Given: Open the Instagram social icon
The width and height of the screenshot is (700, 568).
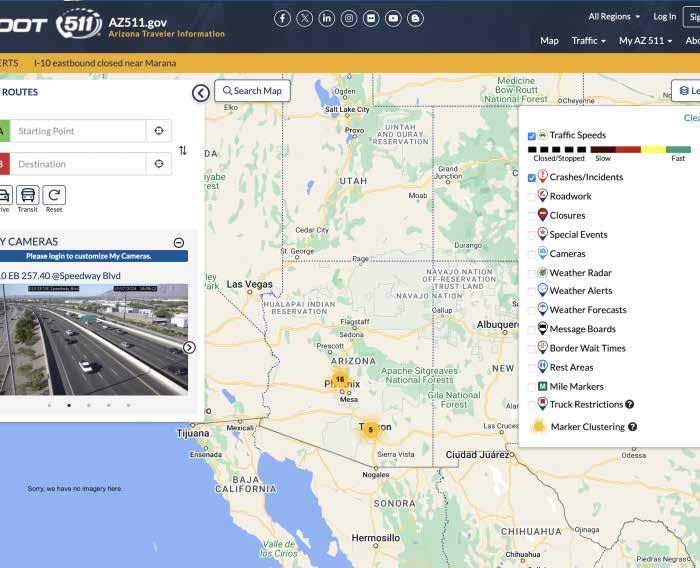Looking at the screenshot, I should click(349, 19).
